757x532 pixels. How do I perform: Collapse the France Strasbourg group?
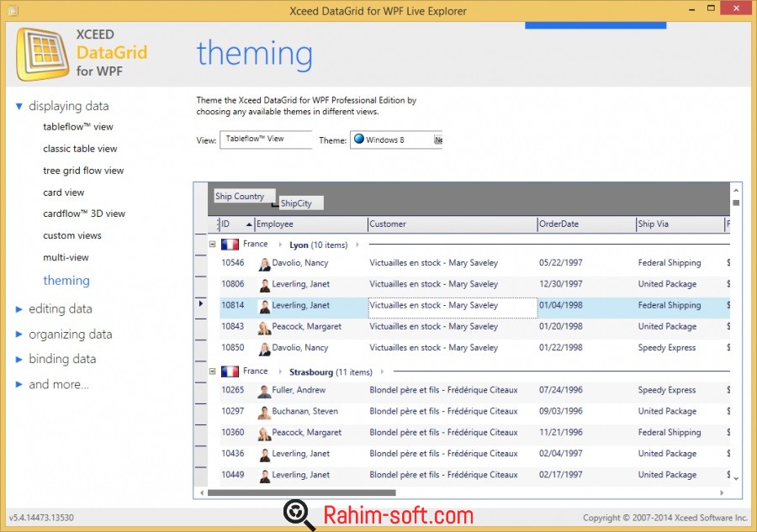click(x=213, y=371)
